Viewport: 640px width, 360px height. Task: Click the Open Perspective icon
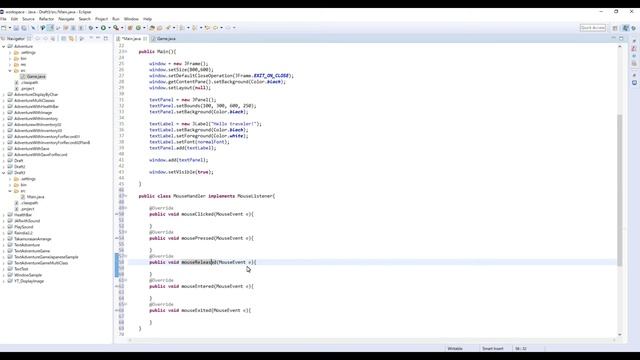click(615, 28)
